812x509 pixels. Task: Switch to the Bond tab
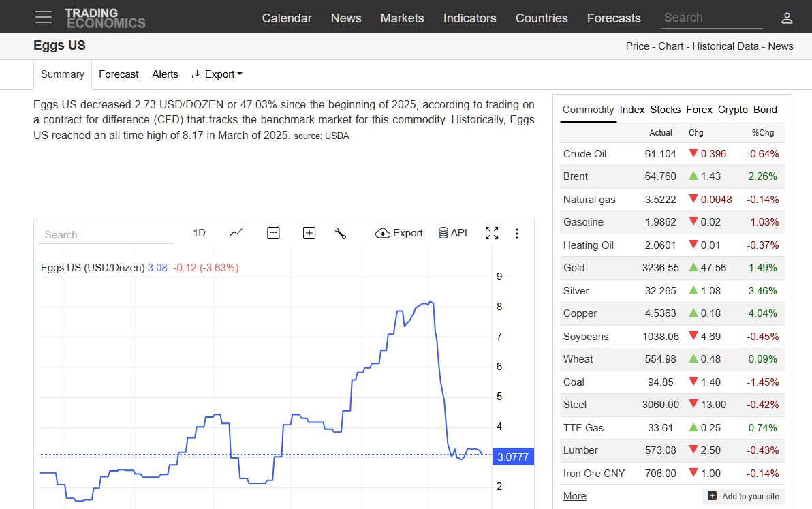(x=766, y=110)
